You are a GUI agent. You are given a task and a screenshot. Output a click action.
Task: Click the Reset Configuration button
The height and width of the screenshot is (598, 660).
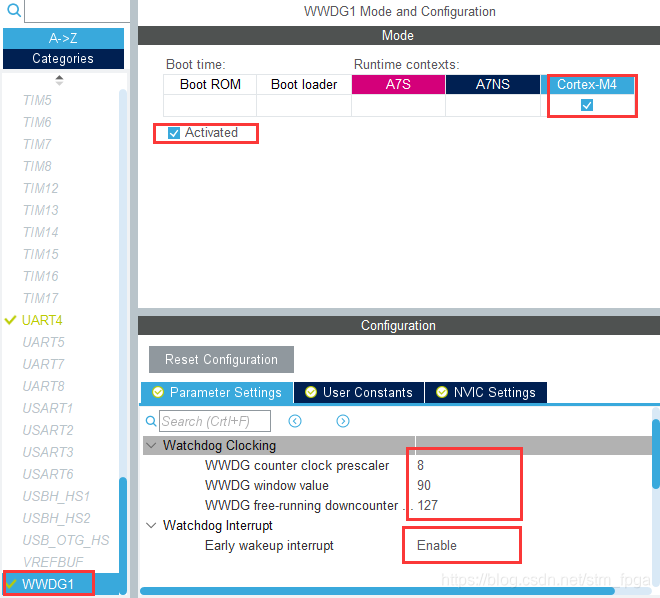coord(221,359)
